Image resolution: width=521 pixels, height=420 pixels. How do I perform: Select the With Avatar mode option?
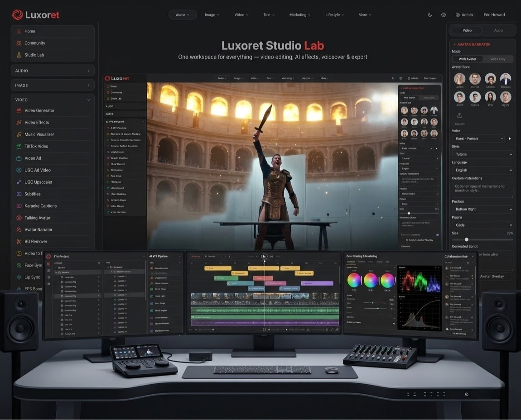468,59
